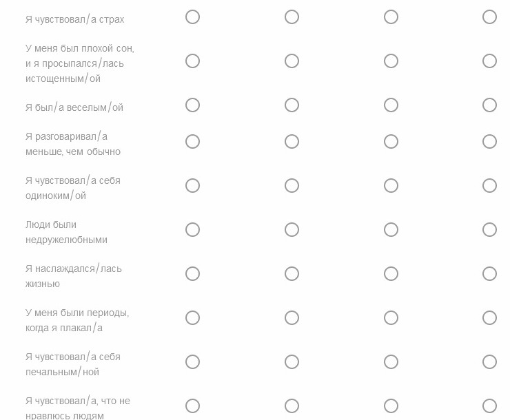This screenshot has height=420, width=510.
Task: Pick first option for "Я чувствовал/а себя одиноким/ой"
Action: pyautogui.click(x=193, y=186)
